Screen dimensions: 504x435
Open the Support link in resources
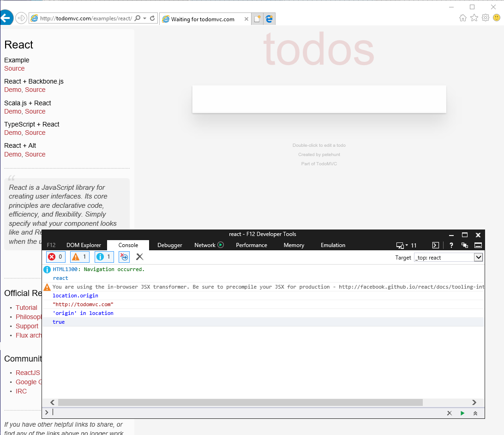click(27, 326)
